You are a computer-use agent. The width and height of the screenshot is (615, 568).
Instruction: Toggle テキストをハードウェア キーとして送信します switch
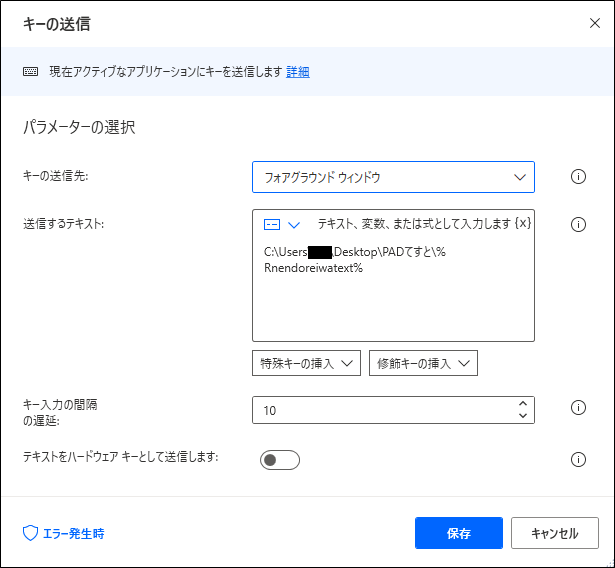coord(280,460)
